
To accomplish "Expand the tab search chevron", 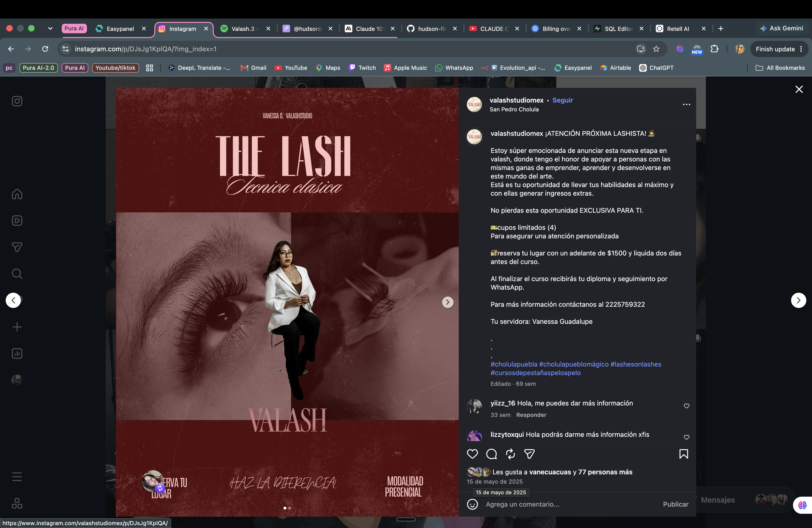I will [50, 29].
